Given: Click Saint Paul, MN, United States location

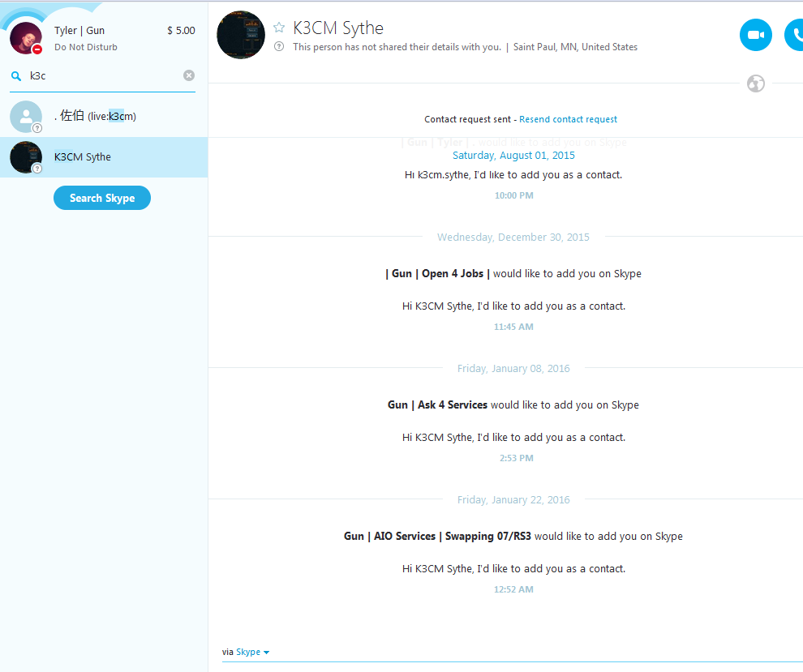Looking at the screenshot, I should click(x=575, y=47).
